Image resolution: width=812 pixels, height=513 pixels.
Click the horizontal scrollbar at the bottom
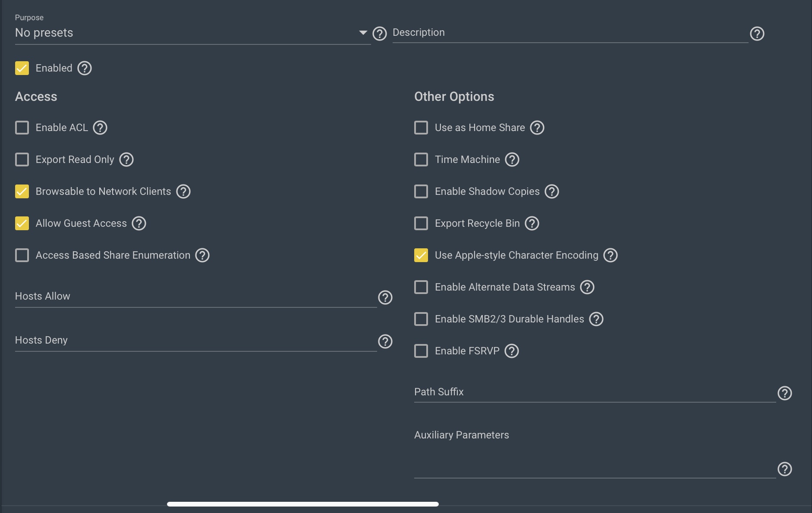pos(303,504)
